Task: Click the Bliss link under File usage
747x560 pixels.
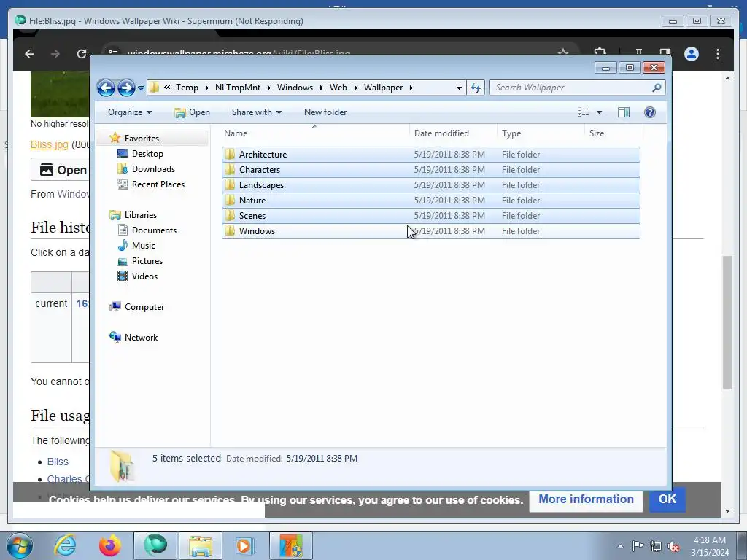Action: point(58,462)
